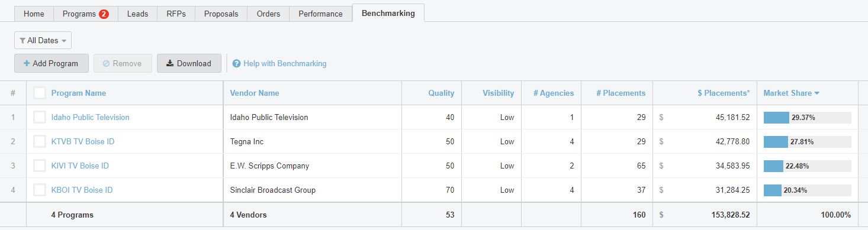Click the plus icon on Add Program
The height and width of the screenshot is (230, 868).
click(27, 63)
